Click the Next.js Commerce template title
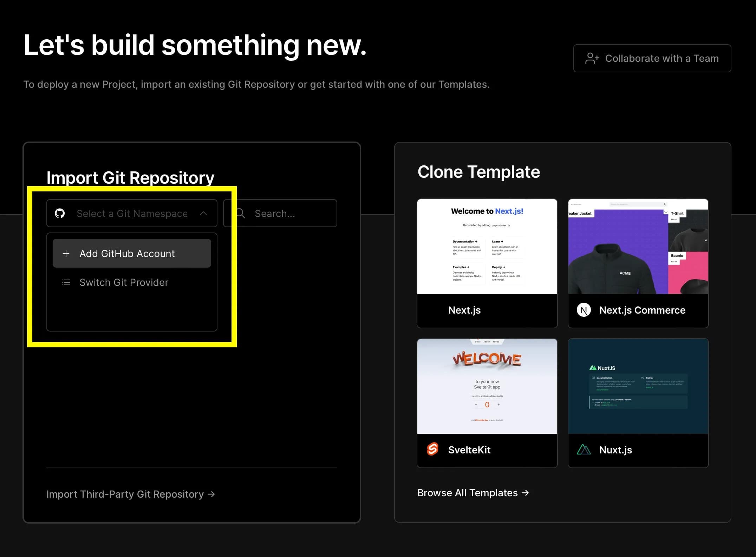 point(642,310)
